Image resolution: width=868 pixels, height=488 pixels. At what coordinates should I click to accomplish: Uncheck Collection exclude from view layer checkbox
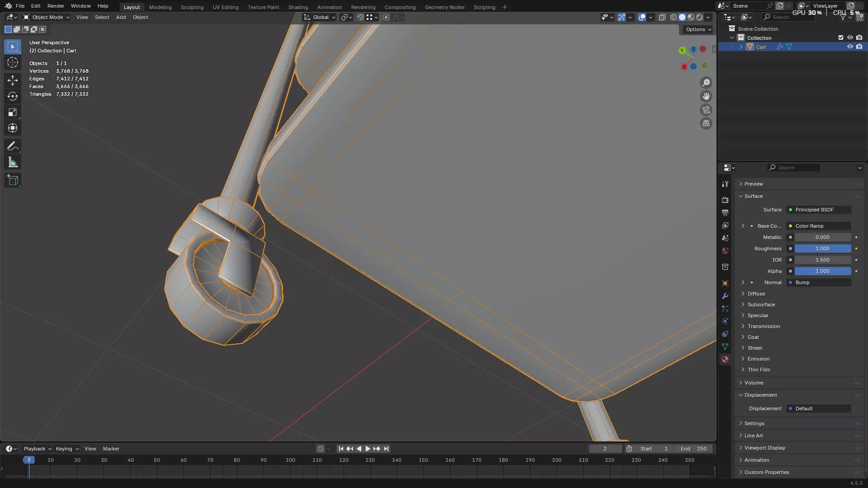[841, 38]
